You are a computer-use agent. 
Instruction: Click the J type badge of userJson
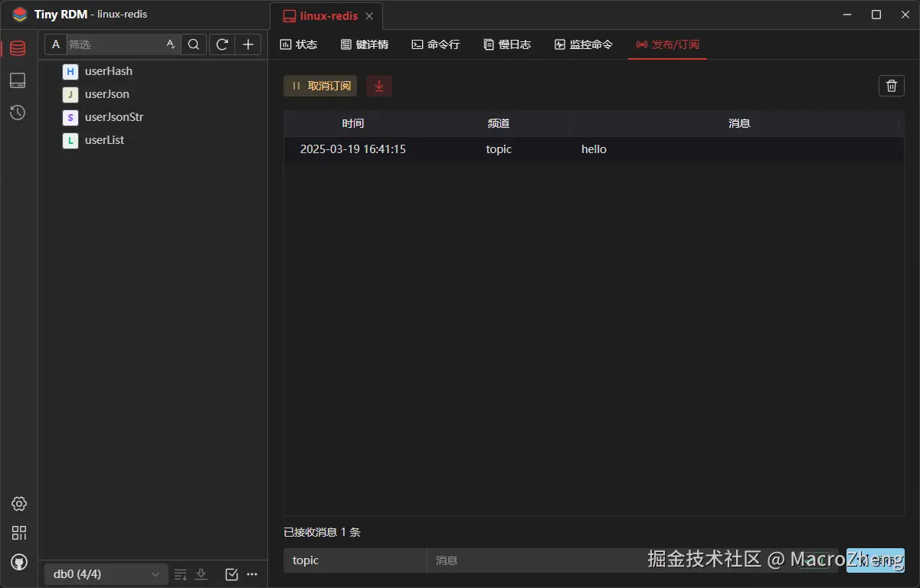click(x=70, y=94)
